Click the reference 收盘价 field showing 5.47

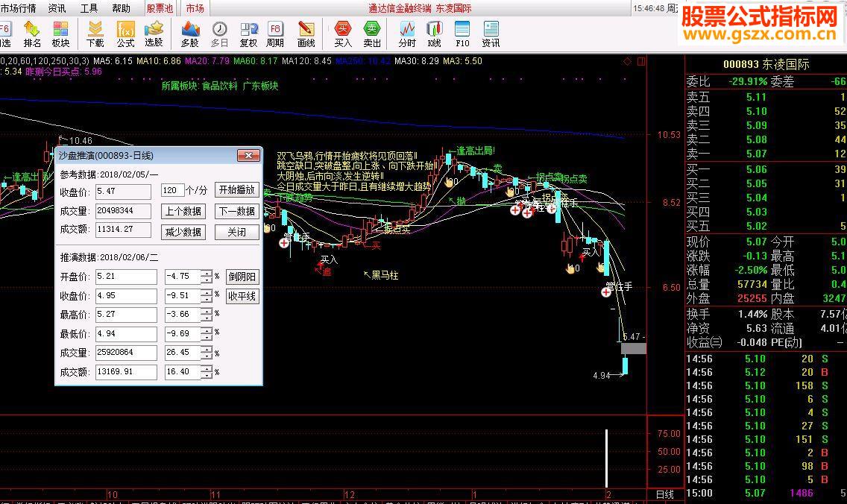[123, 191]
